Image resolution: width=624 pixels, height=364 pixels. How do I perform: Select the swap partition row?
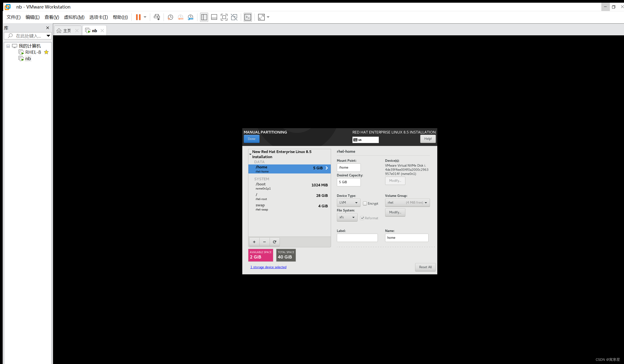[x=289, y=207]
